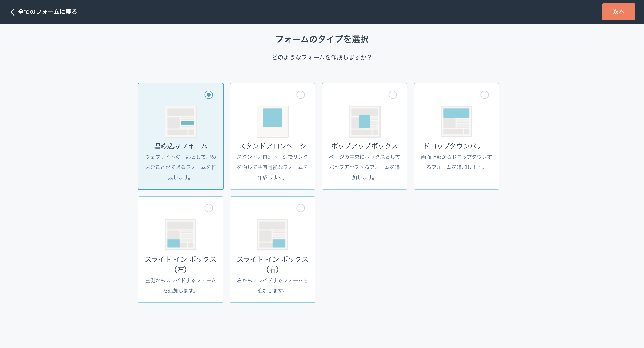Screen dimensions: 644x348
Task: Select the ドロップダウンバナー radio button
Action: [484, 95]
